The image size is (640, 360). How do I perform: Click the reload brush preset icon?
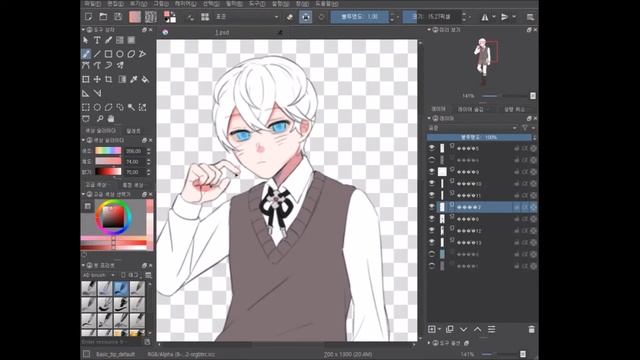click(321, 17)
